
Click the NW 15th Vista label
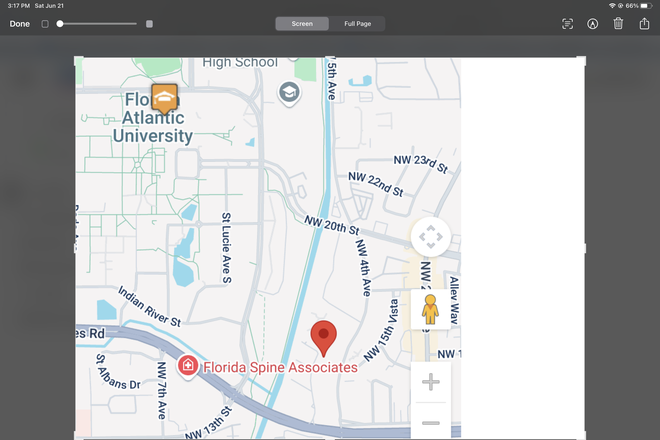click(x=381, y=330)
